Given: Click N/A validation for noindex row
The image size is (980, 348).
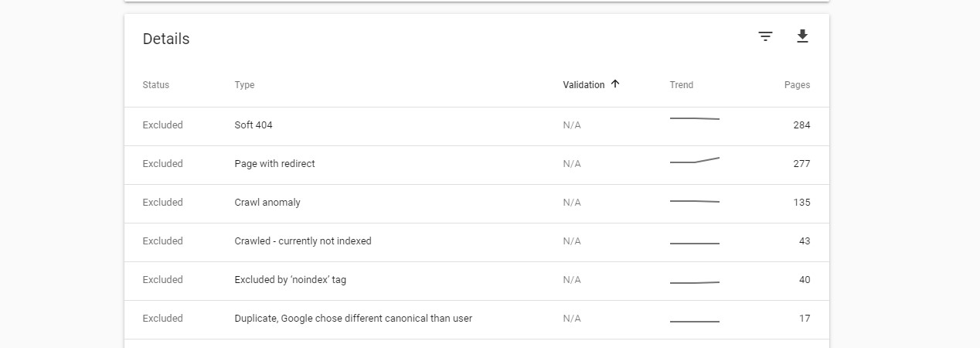Looking at the screenshot, I should pyautogui.click(x=572, y=280).
